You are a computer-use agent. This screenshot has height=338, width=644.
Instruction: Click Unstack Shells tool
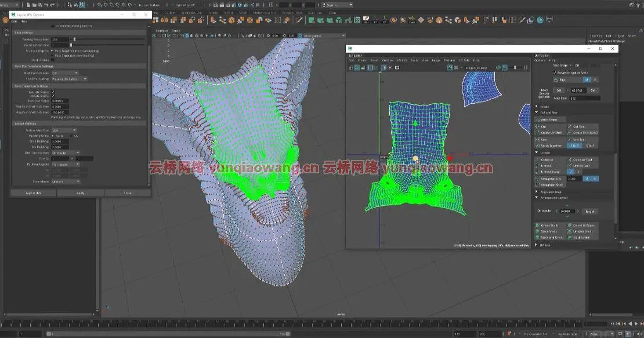(583, 231)
